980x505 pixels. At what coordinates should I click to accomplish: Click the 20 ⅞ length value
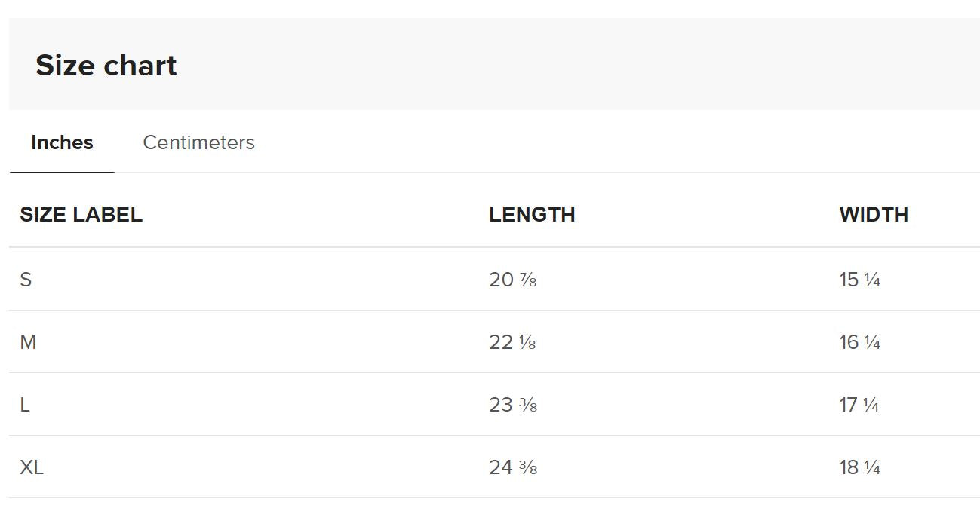click(x=512, y=280)
